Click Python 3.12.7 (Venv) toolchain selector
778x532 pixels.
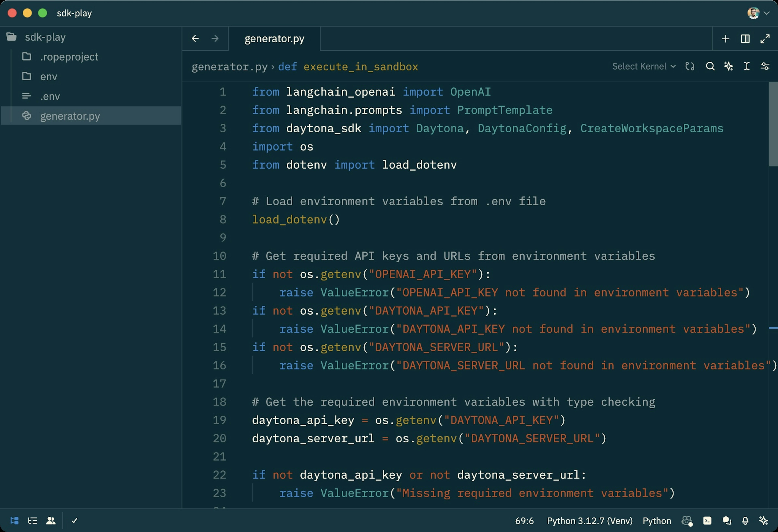pyautogui.click(x=590, y=521)
